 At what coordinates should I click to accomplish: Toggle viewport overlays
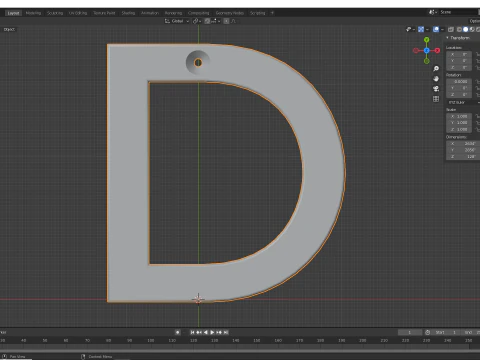coord(436,29)
